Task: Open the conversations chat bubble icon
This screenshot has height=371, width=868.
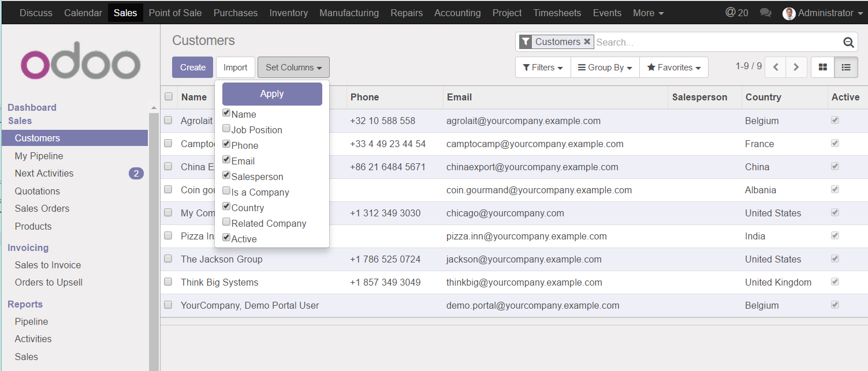Action: [766, 13]
